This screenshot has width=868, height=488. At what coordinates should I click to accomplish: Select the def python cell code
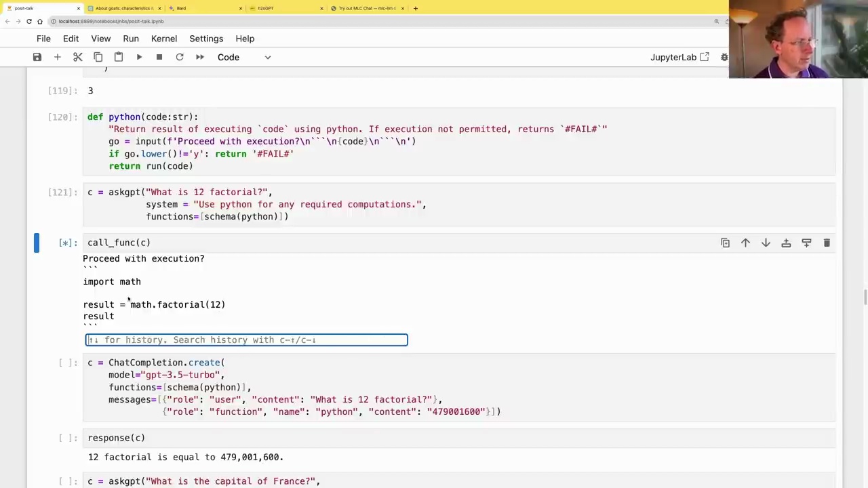[x=459, y=142]
